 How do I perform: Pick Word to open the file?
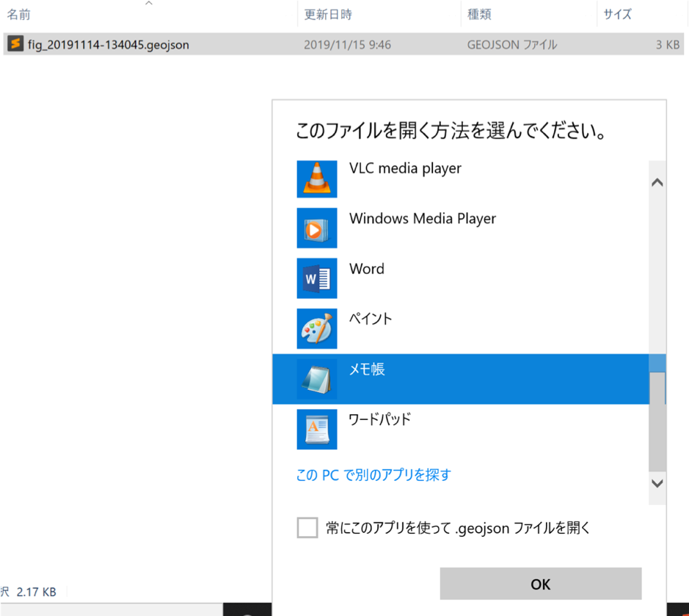(x=460, y=278)
